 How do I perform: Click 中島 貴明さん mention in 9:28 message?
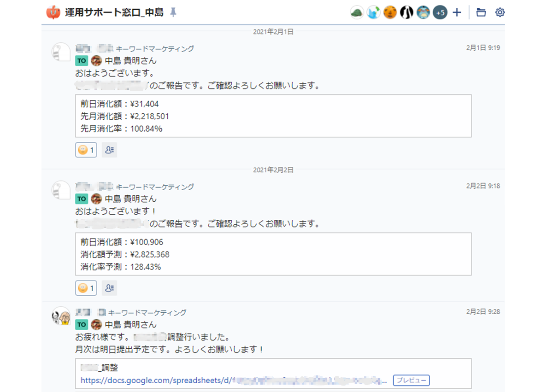pyautogui.click(x=131, y=324)
